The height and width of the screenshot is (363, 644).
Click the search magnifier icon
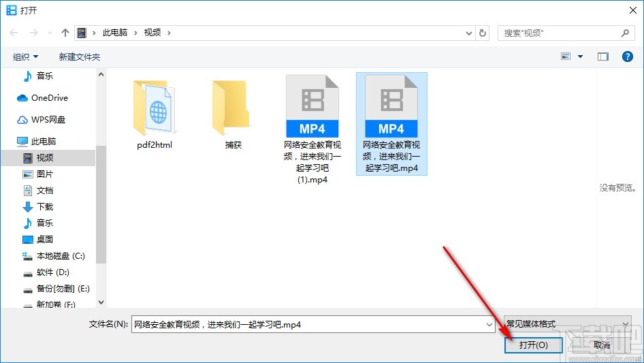(x=625, y=33)
